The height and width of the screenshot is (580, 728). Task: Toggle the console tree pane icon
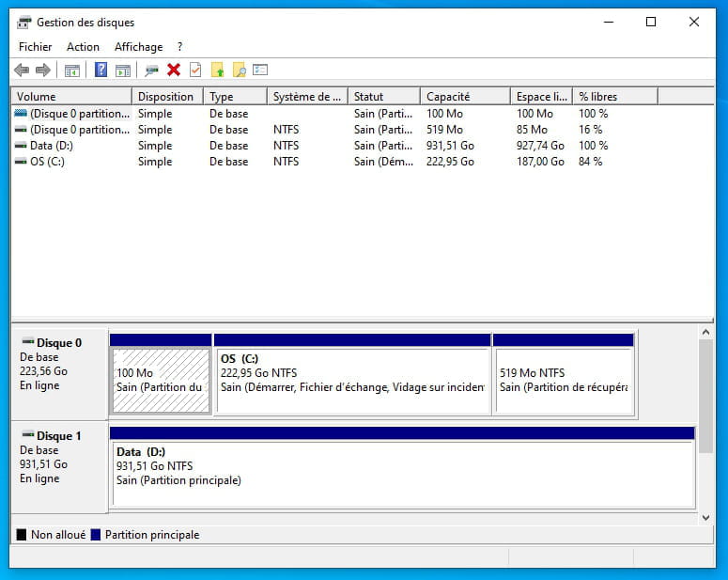point(71,70)
